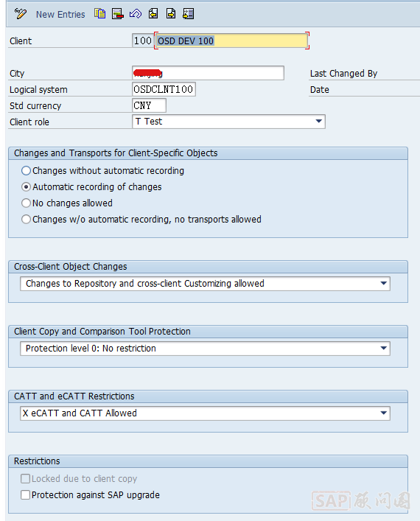This screenshot has height=521, width=420.
Task: Click the Delete entry icon
Action: point(118,13)
